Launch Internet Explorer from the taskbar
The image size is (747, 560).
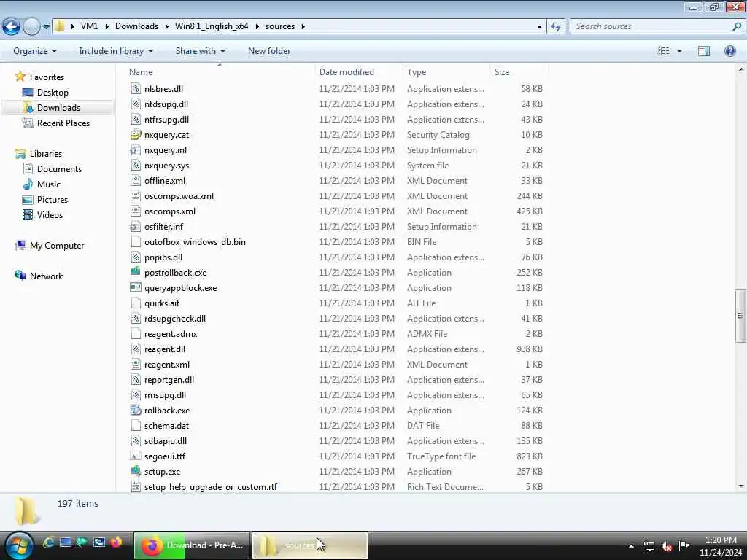[x=48, y=542]
